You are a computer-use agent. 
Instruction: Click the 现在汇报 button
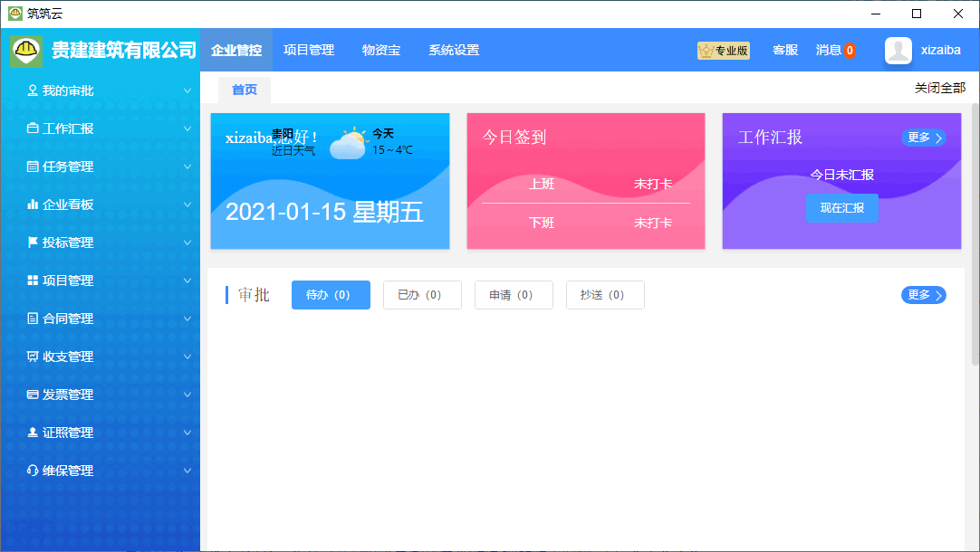(x=841, y=208)
